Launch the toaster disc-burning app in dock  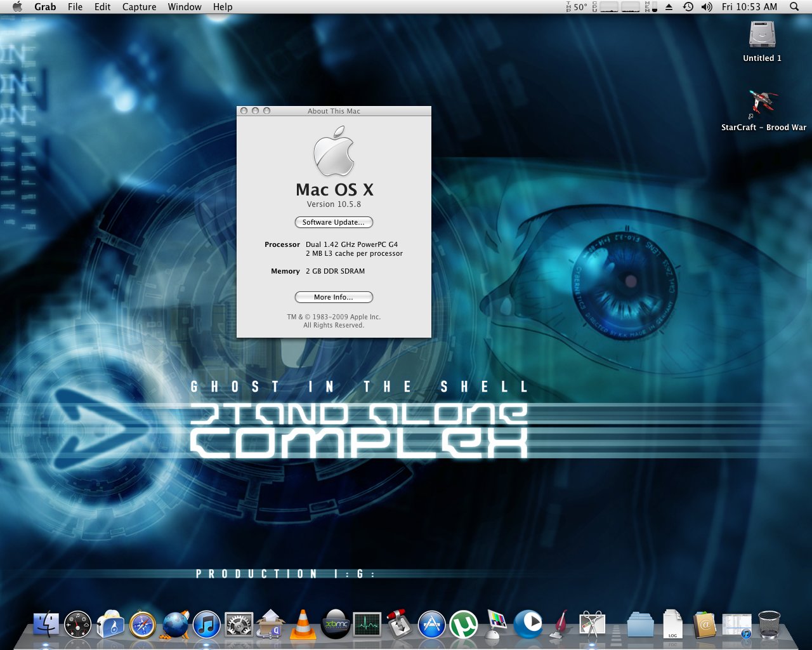[x=110, y=625]
